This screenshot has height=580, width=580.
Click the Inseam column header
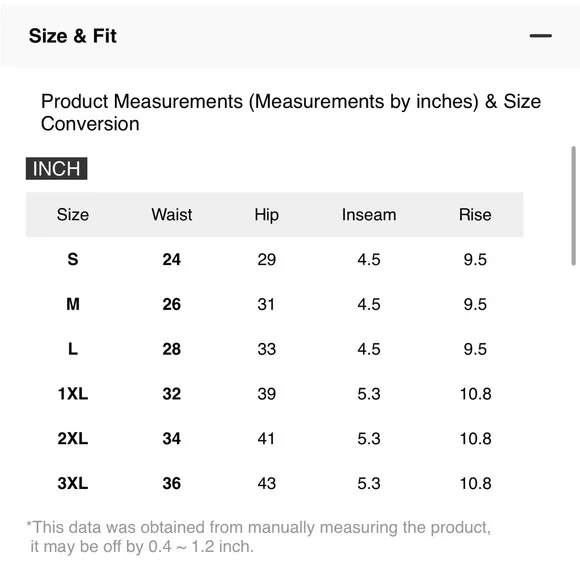coord(369,215)
